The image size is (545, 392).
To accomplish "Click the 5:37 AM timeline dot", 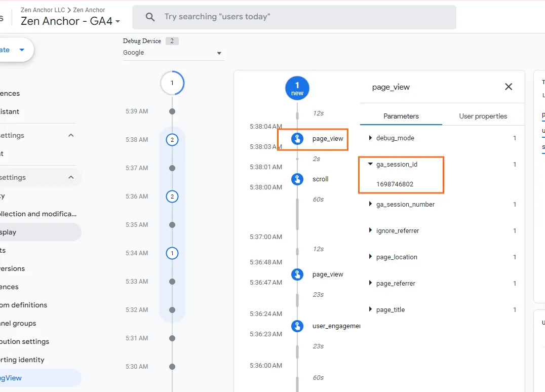I will point(172,168).
